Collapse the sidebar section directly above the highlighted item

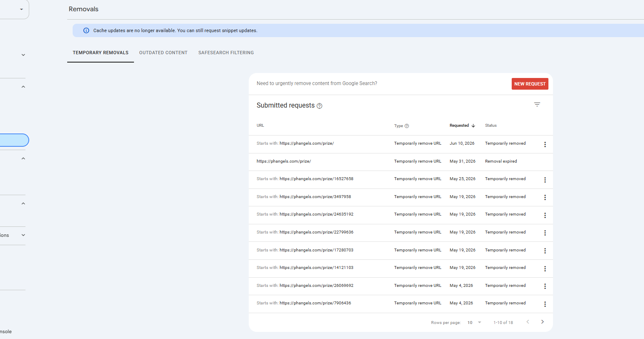coord(23,87)
